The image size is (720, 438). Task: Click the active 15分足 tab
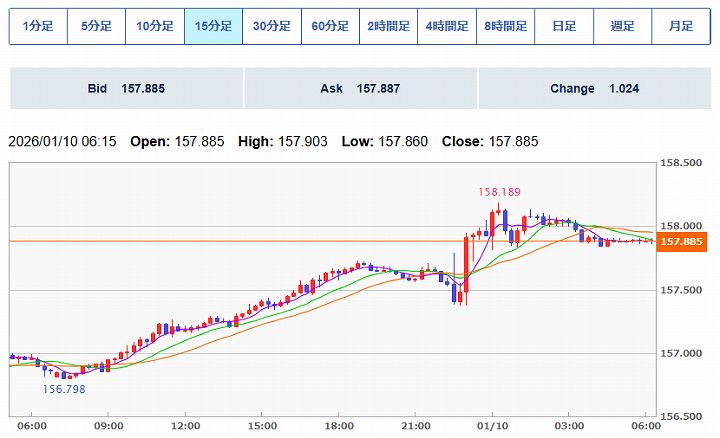[x=213, y=27]
